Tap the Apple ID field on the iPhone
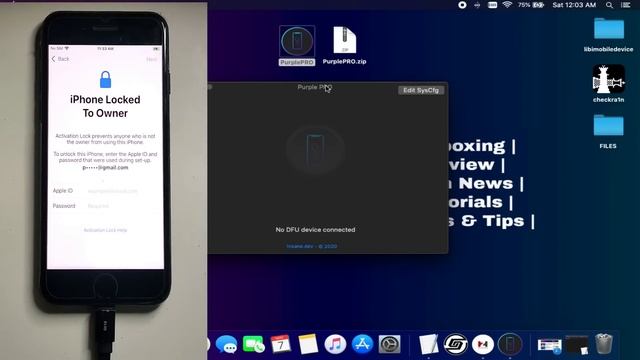Screen dimensions: 640x360 coord(105,191)
